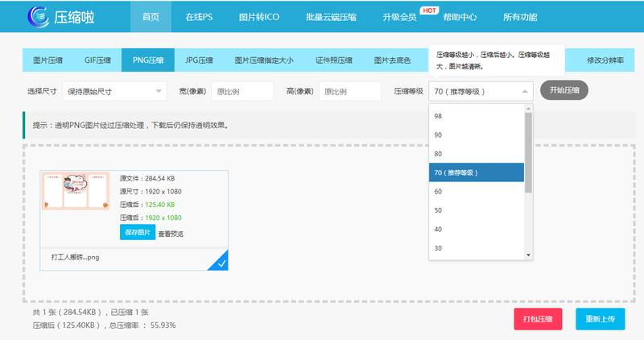Image resolution: width=644 pixels, height=340 pixels.
Task: Choose compression level 40
Action: pyautogui.click(x=477, y=230)
